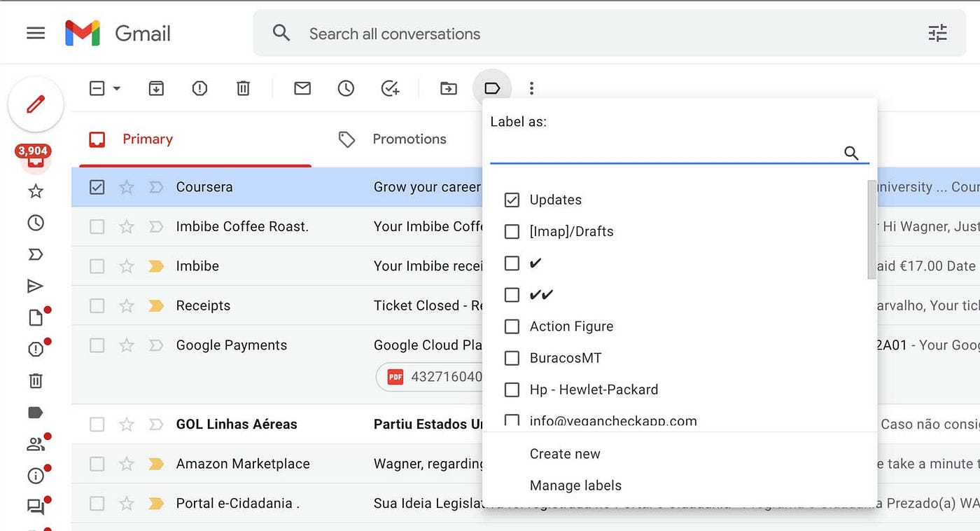Open Trash icon in the sidebar
The width and height of the screenshot is (980, 531).
(36, 380)
